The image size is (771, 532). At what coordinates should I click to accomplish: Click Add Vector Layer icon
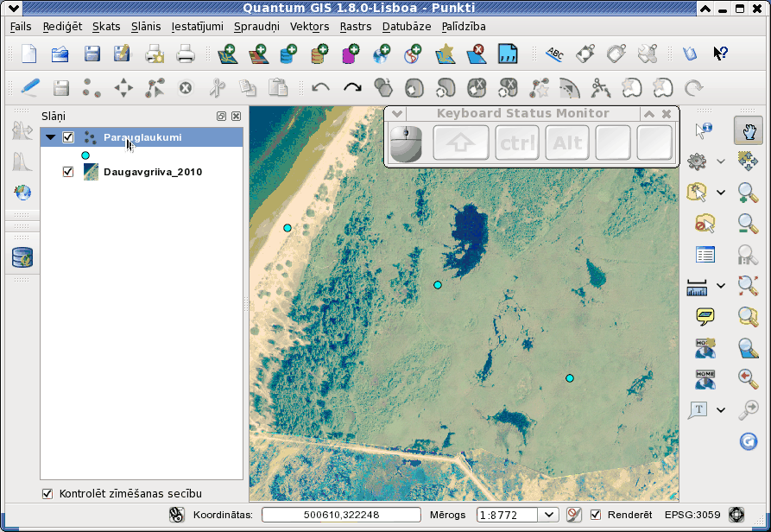pos(228,54)
